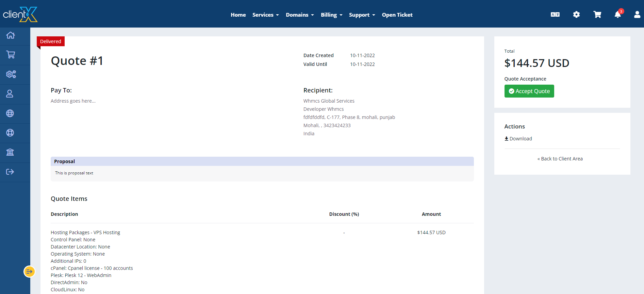Expand the Billing dropdown menu

[x=331, y=15]
